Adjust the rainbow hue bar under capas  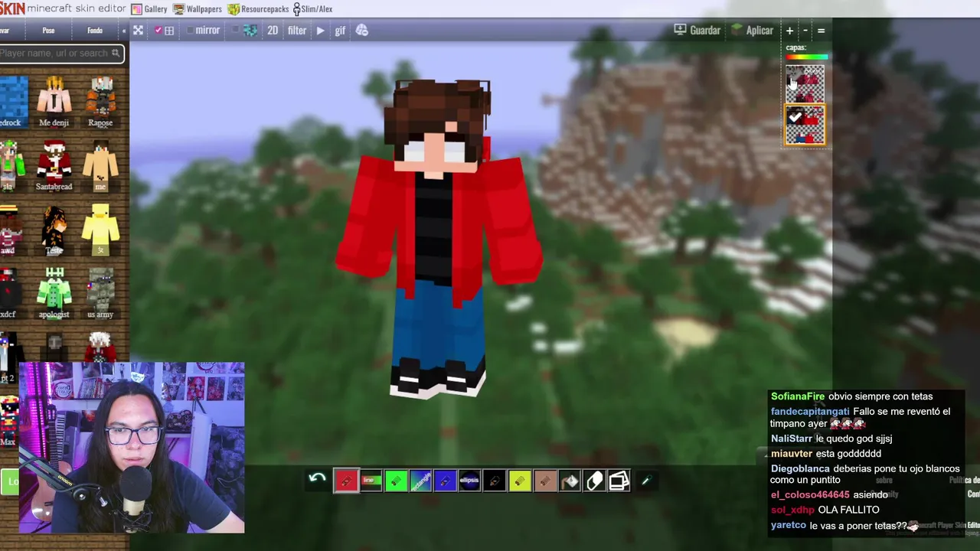click(806, 57)
